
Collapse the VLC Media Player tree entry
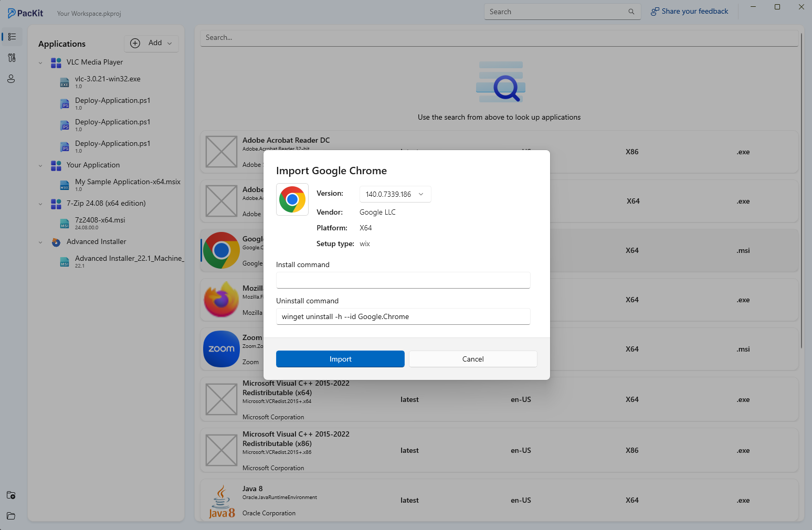tap(41, 62)
